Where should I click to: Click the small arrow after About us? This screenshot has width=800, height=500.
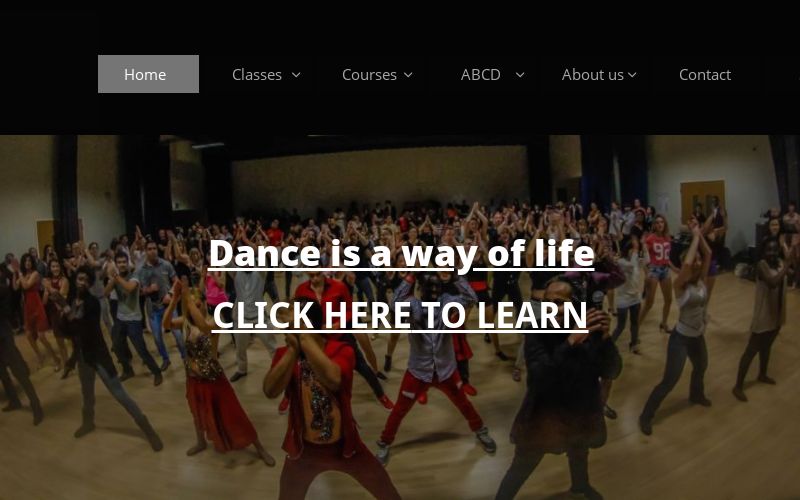632,75
